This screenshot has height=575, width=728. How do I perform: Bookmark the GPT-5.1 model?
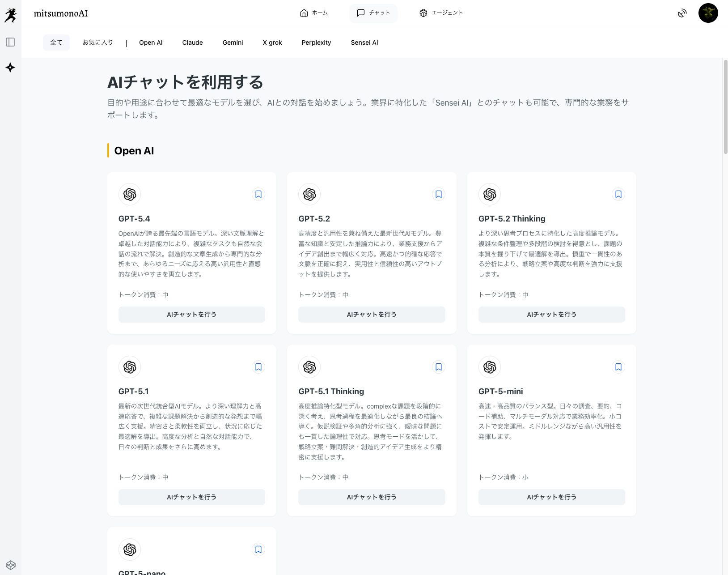258,367
